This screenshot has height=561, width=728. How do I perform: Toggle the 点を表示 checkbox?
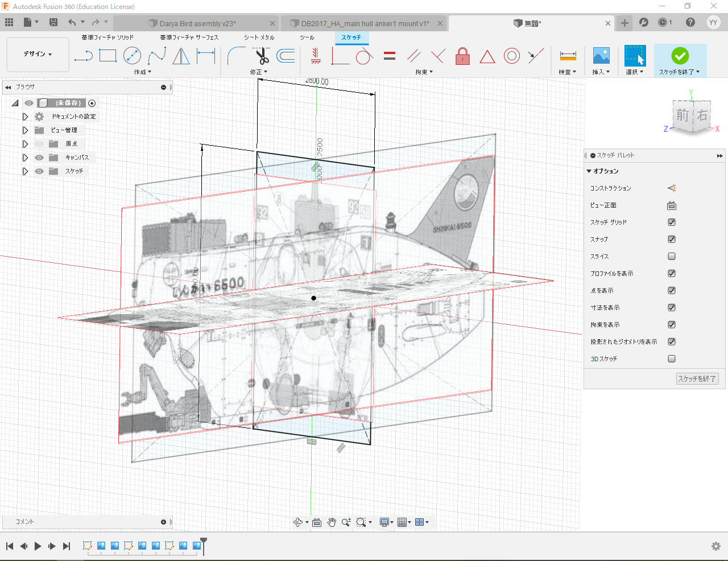coord(672,291)
